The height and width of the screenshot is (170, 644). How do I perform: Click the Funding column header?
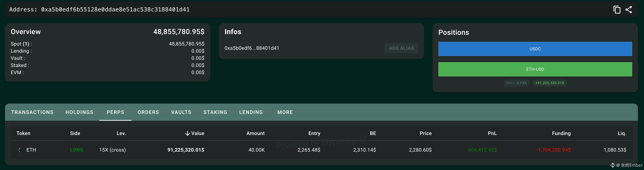(561, 133)
